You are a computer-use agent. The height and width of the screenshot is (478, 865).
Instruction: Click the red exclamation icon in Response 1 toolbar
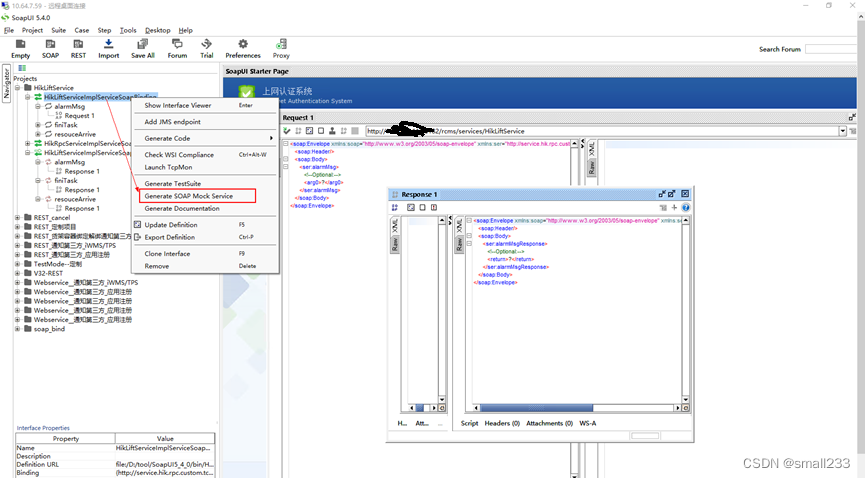434,208
